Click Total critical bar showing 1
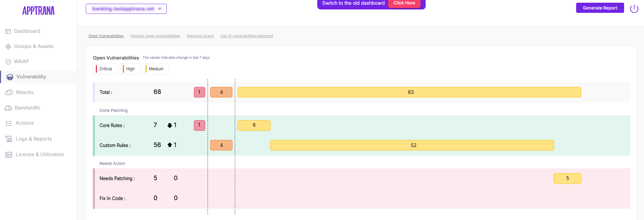The image size is (644, 220). (199, 92)
